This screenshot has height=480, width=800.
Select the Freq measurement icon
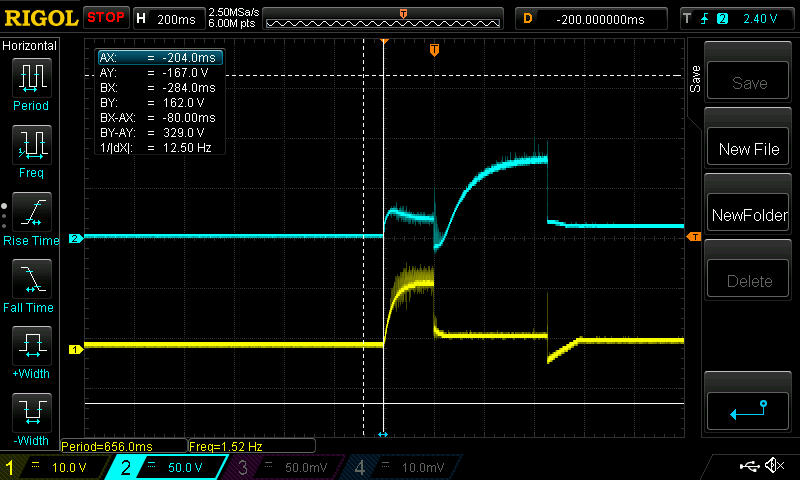coord(31,150)
